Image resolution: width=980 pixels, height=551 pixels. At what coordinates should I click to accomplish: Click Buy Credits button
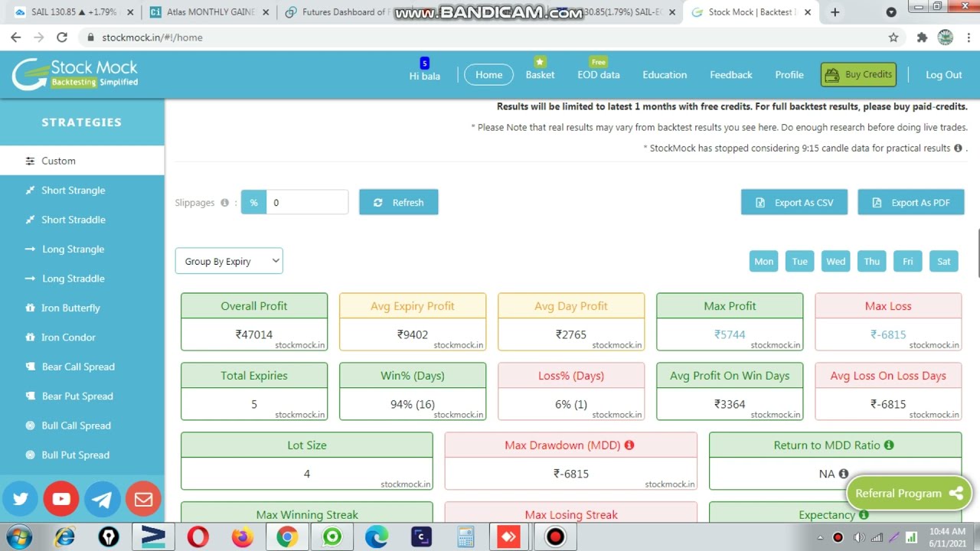pyautogui.click(x=858, y=74)
